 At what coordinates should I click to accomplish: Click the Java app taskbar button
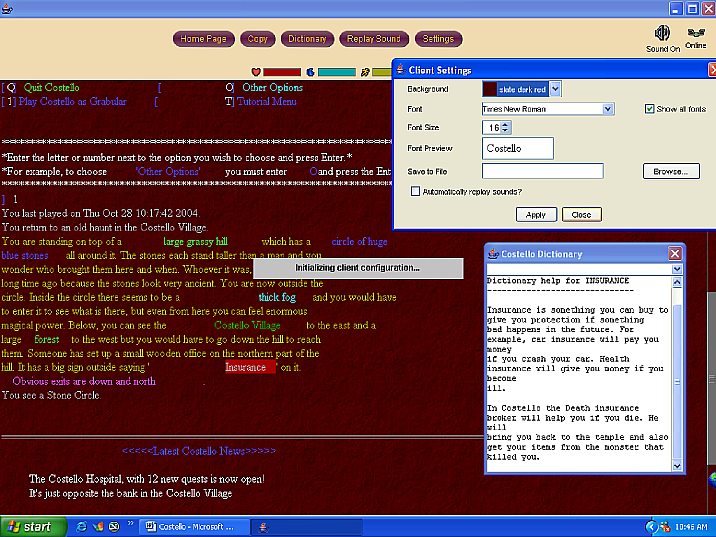point(306,527)
